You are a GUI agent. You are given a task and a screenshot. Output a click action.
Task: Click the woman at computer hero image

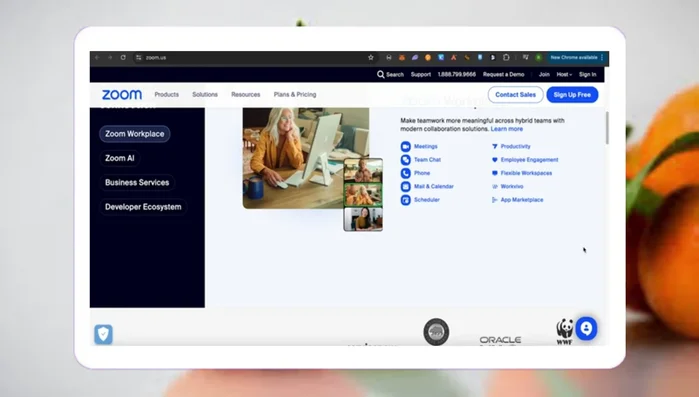click(306, 158)
